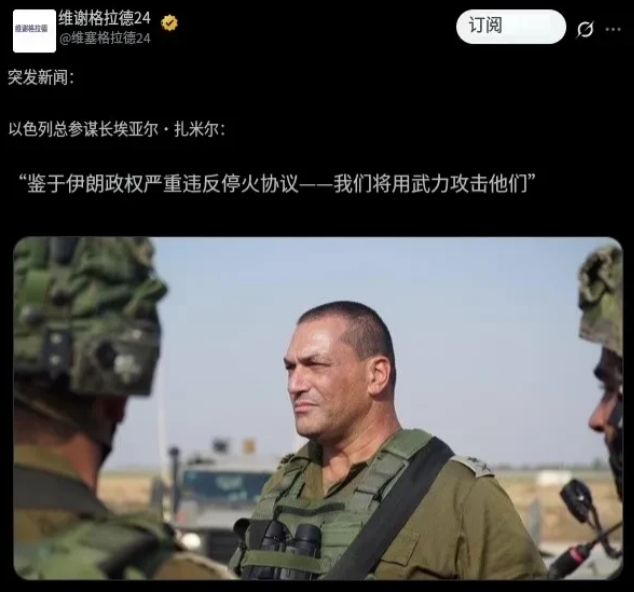Screen dimensions: 634x592
Task: Open the attached photo of the officer
Action: point(318,408)
